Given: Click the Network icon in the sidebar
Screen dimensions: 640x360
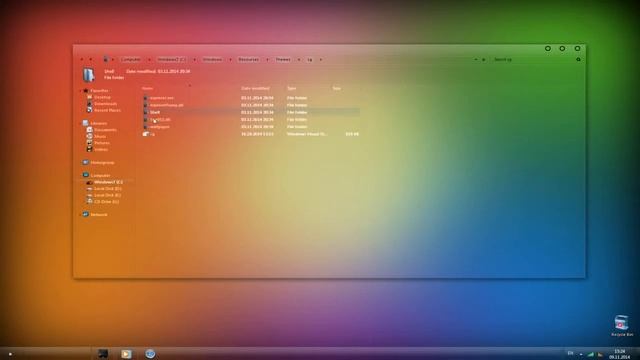Looking at the screenshot, I should point(86,214).
